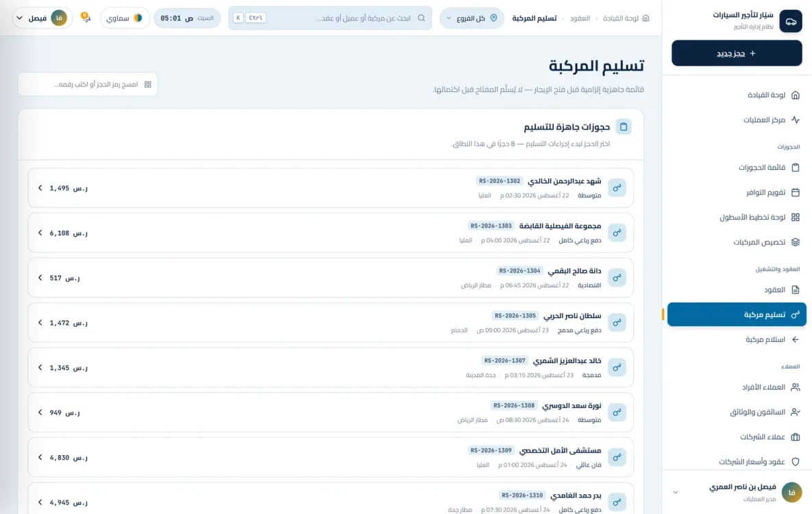812x514 pixels.
Task: Click the amount 517 ر.س
Action: (x=64, y=278)
